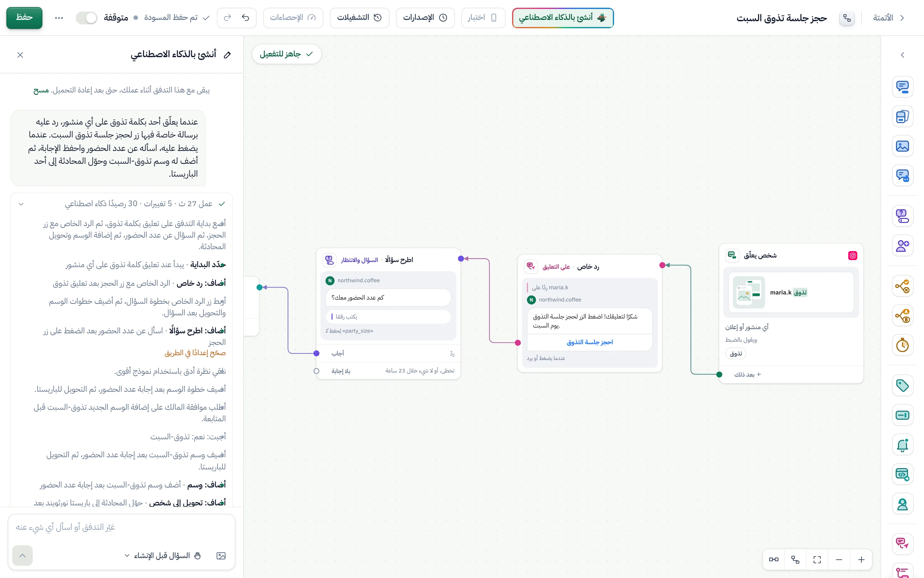Add a wait timer step
924x578 pixels.
tap(902, 345)
